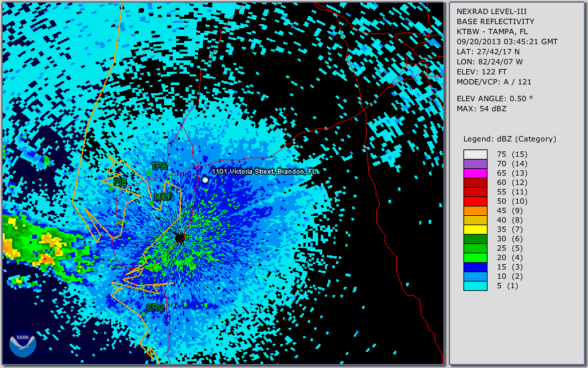The image size is (588, 368).
Task: Click the white 75 dBZ legend swatch
Action: pyautogui.click(x=475, y=154)
